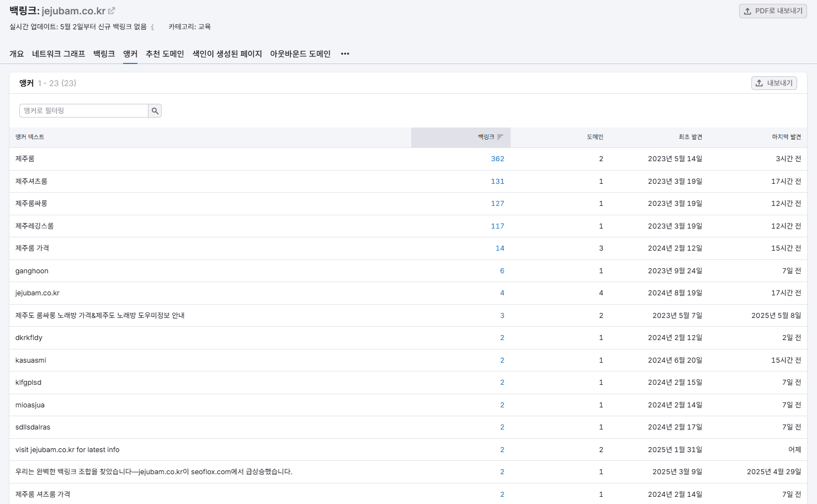The width and height of the screenshot is (817, 504).
Task: Click the 도메인 column header
Action: 595,137
